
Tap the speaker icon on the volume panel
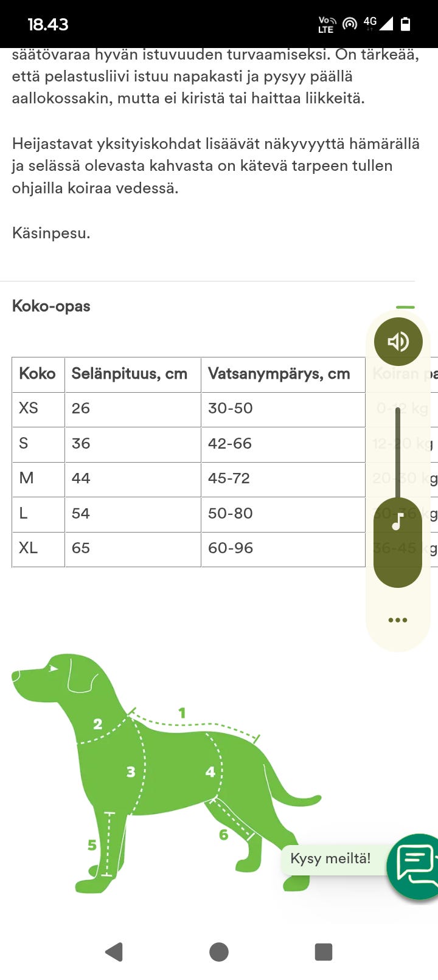point(398,342)
